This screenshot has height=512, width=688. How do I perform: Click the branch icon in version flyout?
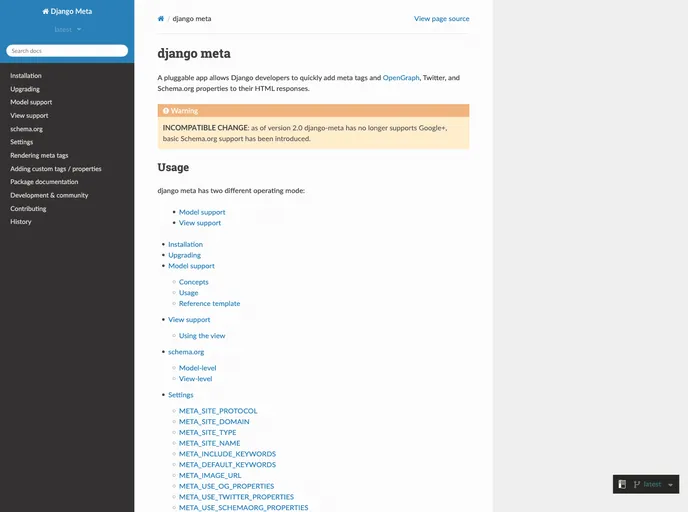pyautogui.click(x=637, y=484)
